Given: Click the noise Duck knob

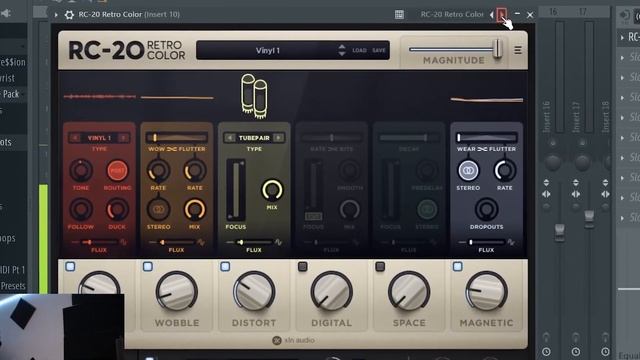Looking at the screenshot, I should [x=117, y=209].
